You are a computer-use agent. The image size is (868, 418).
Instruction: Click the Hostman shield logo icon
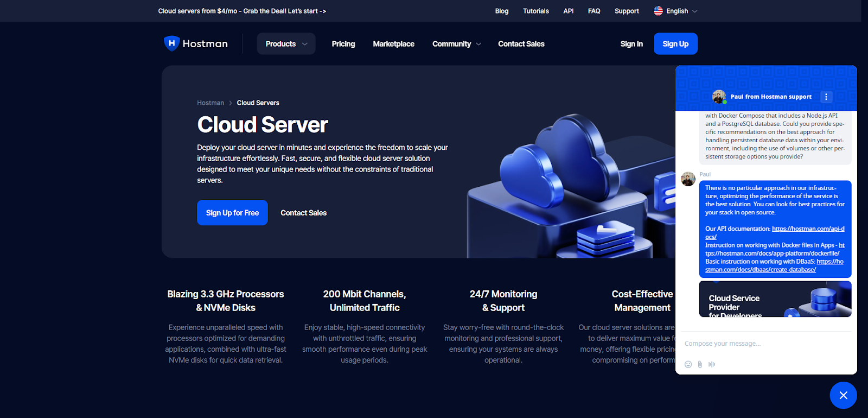click(171, 43)
